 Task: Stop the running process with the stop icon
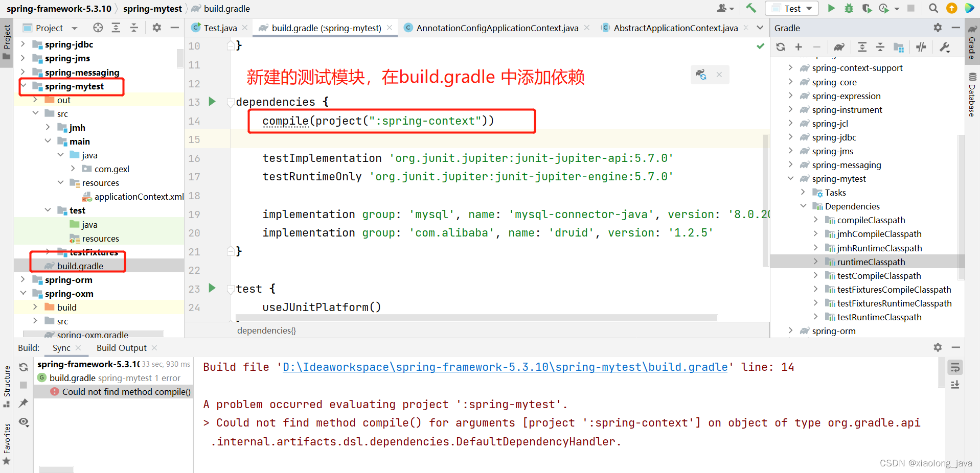911,8
